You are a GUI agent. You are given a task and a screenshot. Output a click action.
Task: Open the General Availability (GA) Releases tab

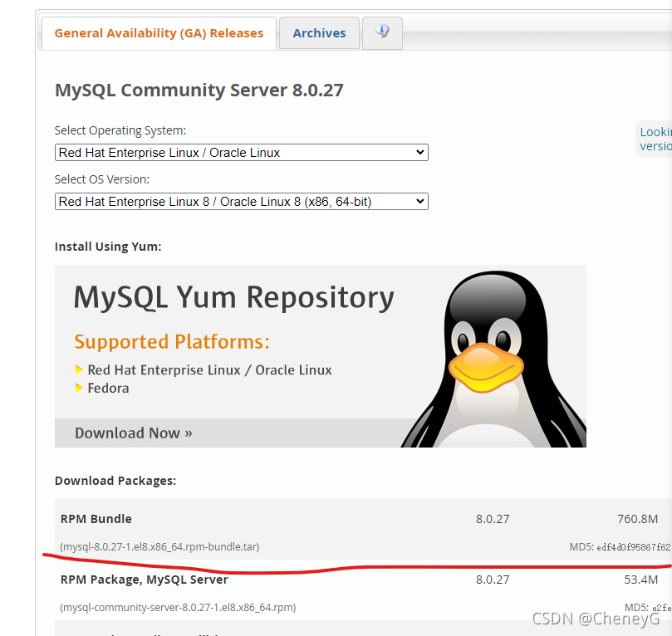pyautogui.click(x=159, y=33)
